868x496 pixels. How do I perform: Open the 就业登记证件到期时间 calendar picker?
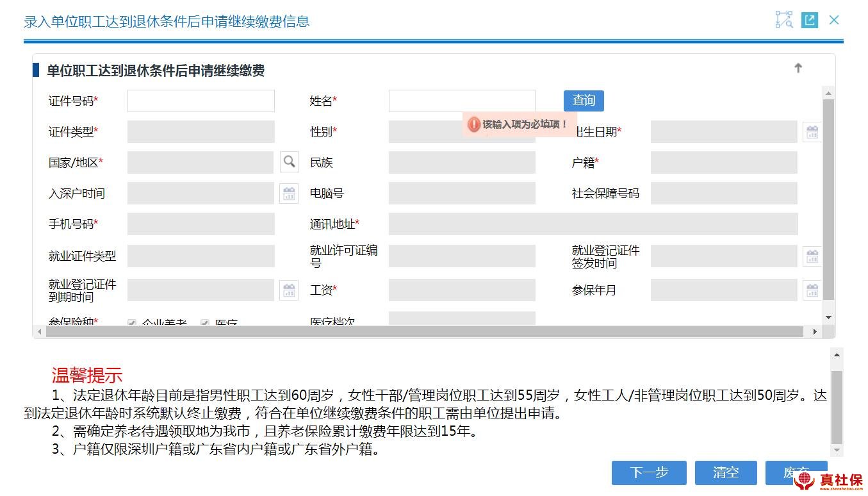click(x=289, y=290)
